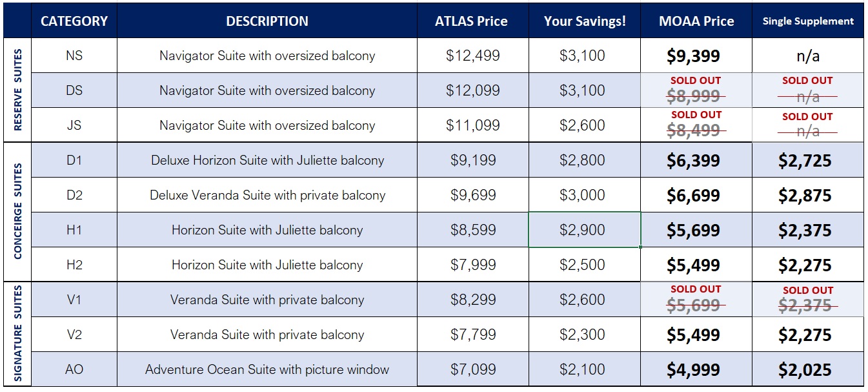Select the Deluxe Veranda Suite description cell

pyautogui.click(x=267, y=195)
